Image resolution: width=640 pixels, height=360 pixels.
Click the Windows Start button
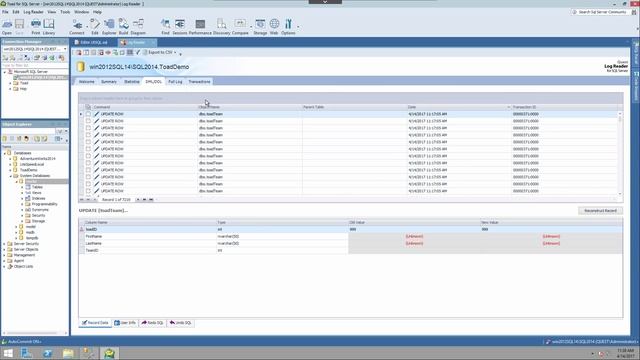8,353
